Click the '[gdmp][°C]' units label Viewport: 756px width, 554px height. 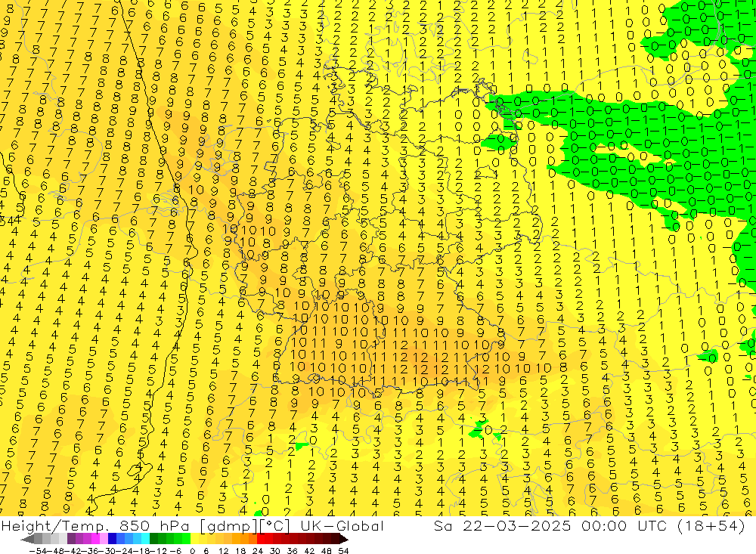(x=246, y=526)
